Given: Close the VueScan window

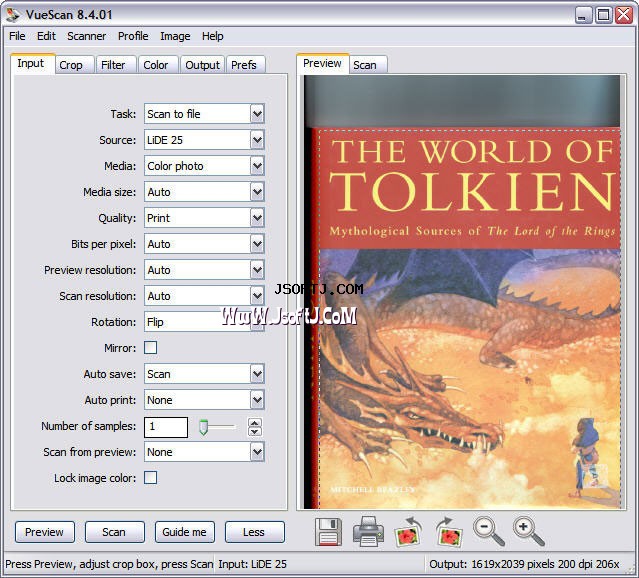Looking at the screenshot, I should 624,15.
